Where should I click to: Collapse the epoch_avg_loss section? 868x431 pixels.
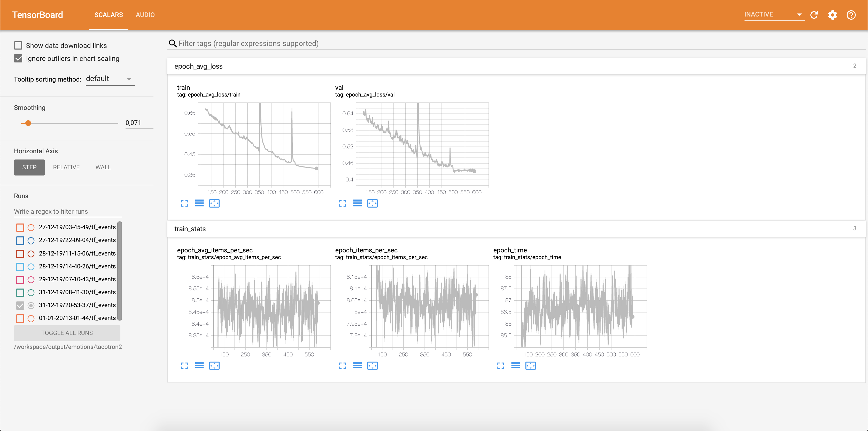tap(198, 66)
